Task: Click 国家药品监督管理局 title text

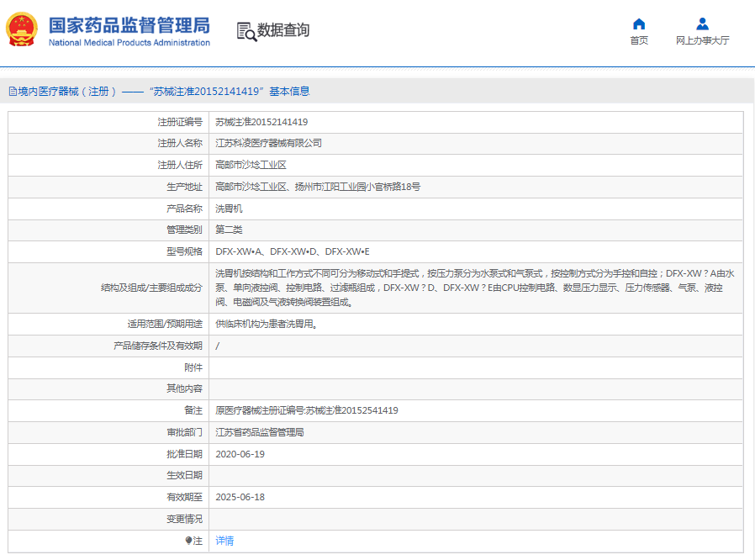Action: (129, 25)
